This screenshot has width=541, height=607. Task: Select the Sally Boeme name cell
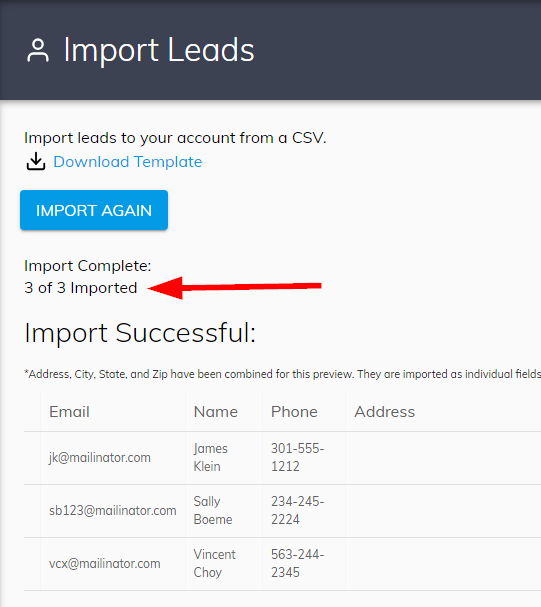pyautogui.click(x=213, y=511)
